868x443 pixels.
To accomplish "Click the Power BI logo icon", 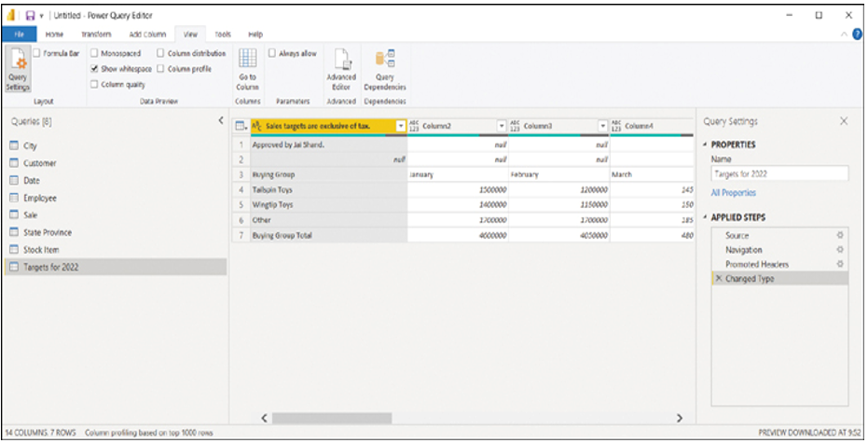I will coord(10,16).
